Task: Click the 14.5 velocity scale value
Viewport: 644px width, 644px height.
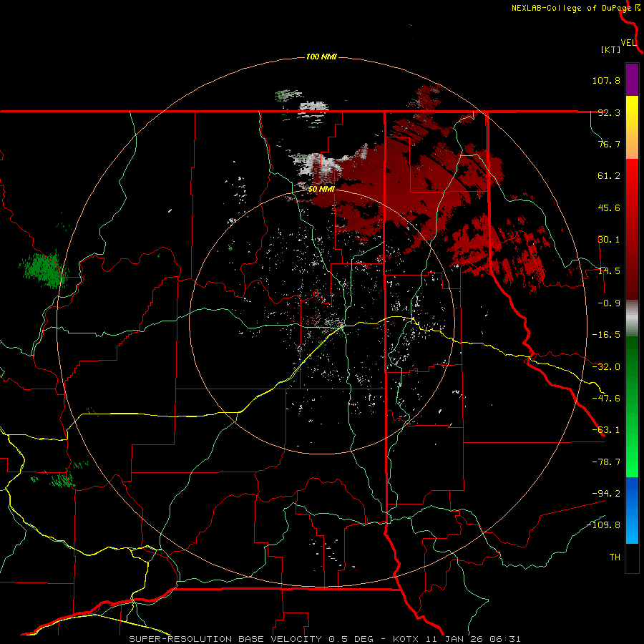Action: (609, 271)
